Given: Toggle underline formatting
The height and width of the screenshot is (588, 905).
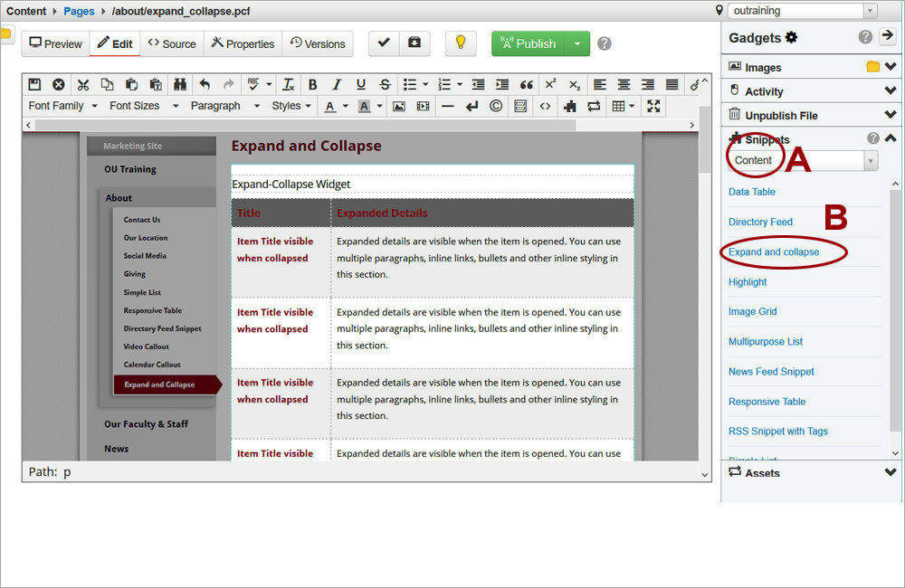Looking at the screenshot, I should pyautogui.click(x=361, y=84).
